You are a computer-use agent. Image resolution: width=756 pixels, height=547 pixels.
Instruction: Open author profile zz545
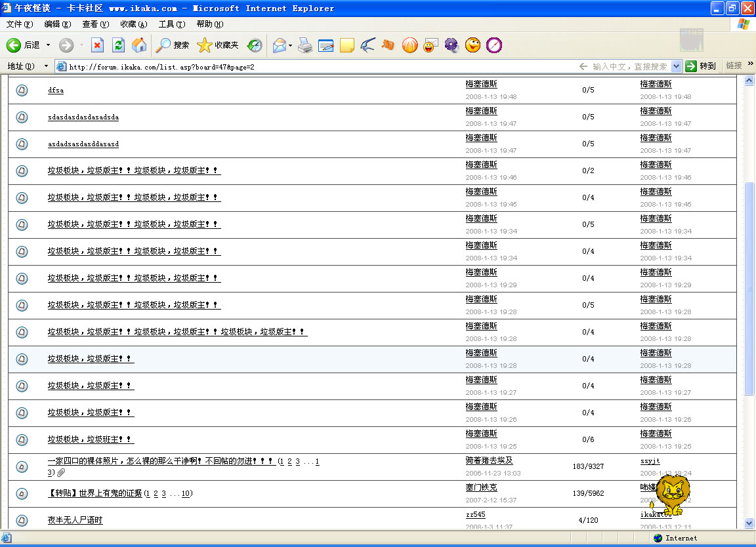[475, 515]
